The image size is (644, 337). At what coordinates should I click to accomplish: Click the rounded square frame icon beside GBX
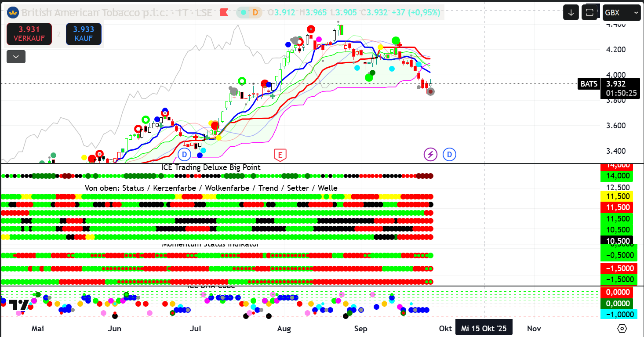(x=589, y=13)
